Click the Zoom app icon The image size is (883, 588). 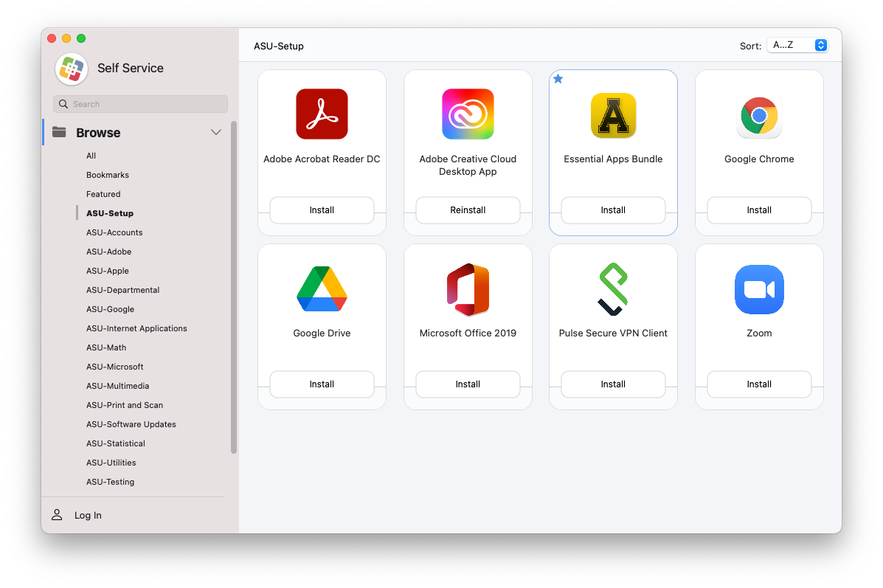759,289
